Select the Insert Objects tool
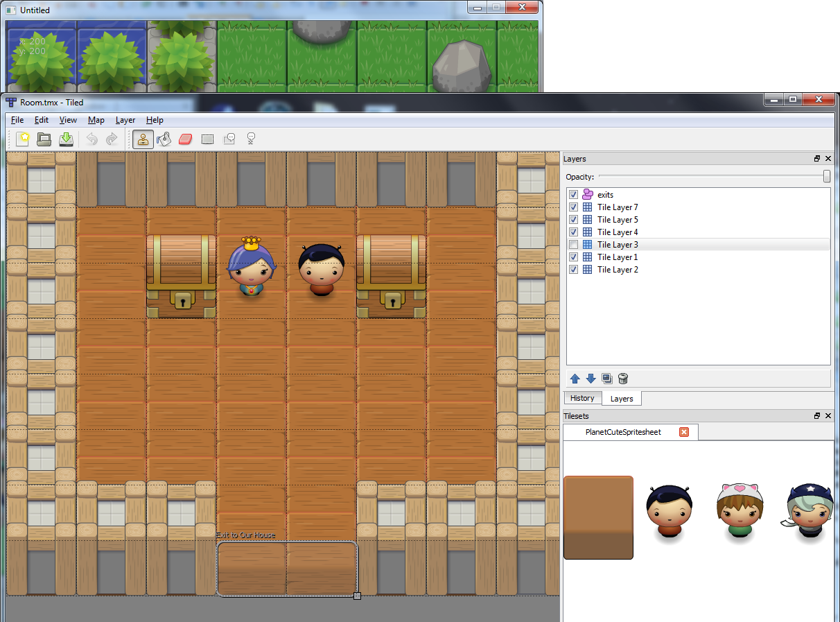 (251, 139)
